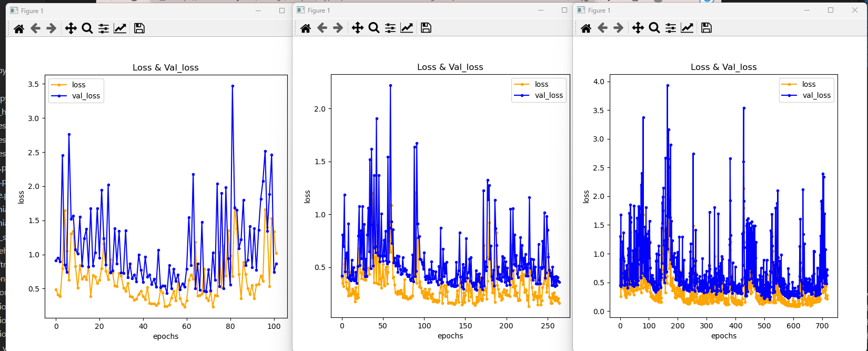Click Back arrow in left figure toolbar
868x351 pixels.
[x=35, y=28]
